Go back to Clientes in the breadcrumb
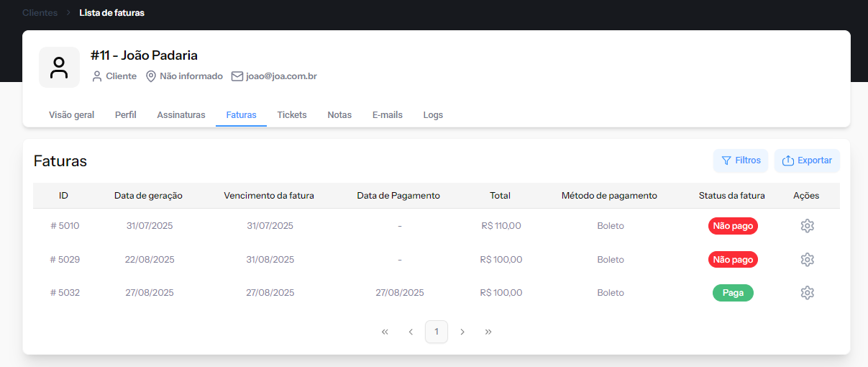The image size is (868, 367). 40,13
